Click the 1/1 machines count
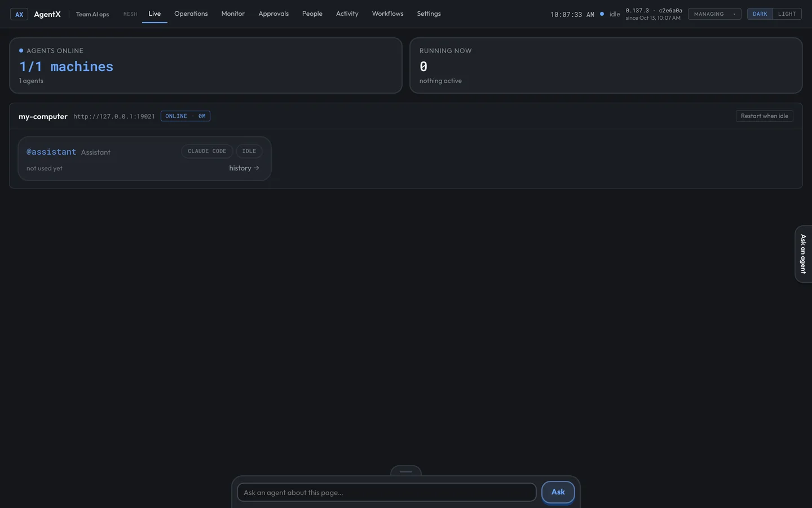Viewport: 812px width, 508px height. tap(67, 67)
